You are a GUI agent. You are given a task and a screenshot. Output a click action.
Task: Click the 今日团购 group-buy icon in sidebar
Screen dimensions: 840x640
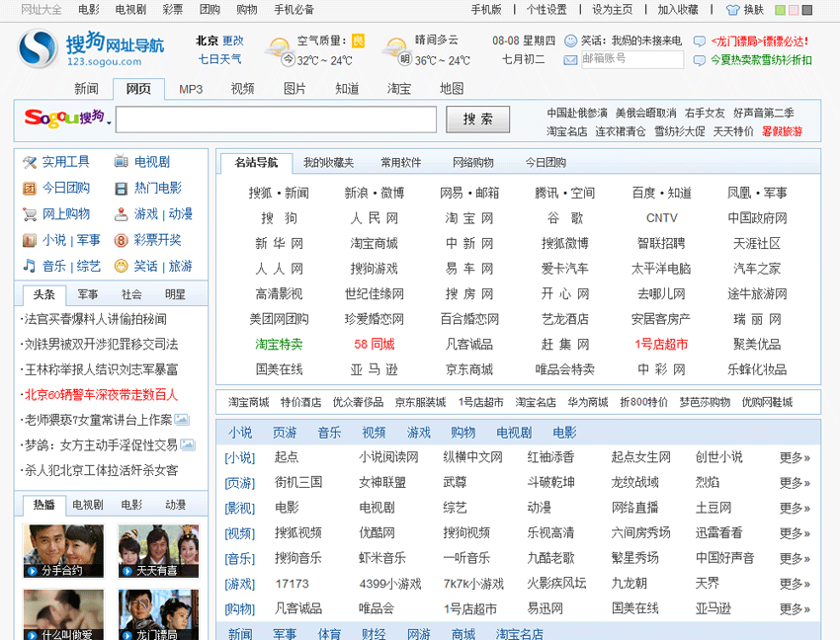(30, 189)
